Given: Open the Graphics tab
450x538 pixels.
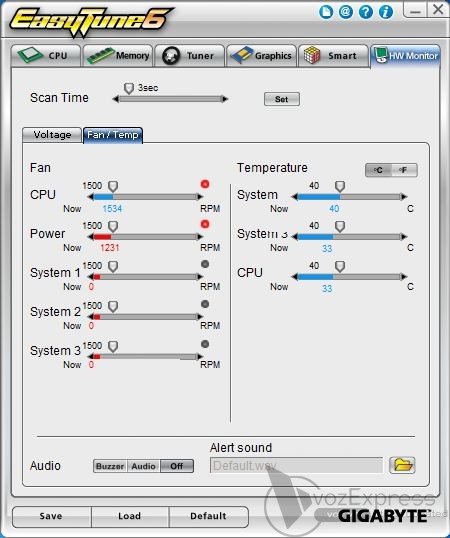Looking at the screenshot, I should (x=261, y=56).
